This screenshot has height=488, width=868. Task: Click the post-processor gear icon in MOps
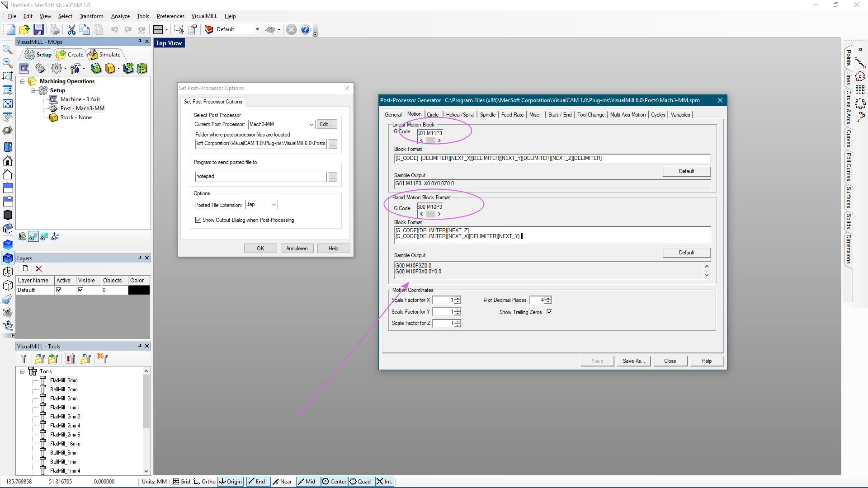[40, 68]
